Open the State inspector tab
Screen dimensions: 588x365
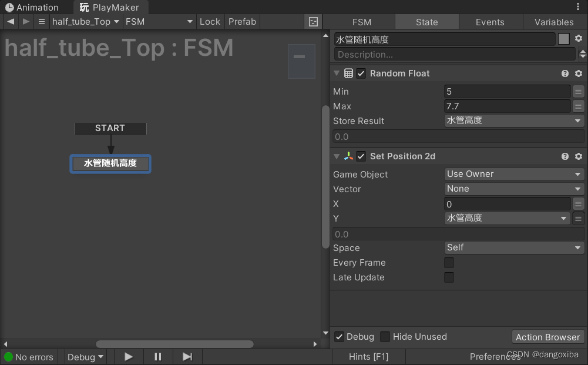(x=426, y=22)
